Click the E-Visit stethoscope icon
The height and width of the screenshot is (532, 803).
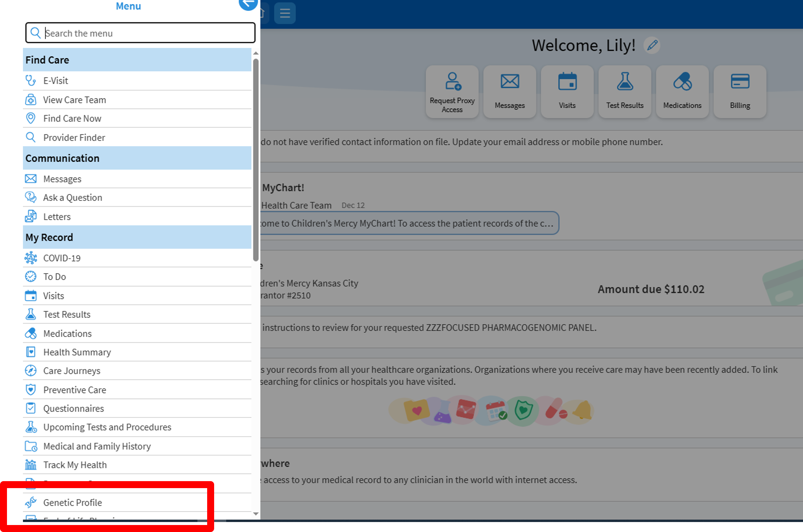click(x=31, y=80)
